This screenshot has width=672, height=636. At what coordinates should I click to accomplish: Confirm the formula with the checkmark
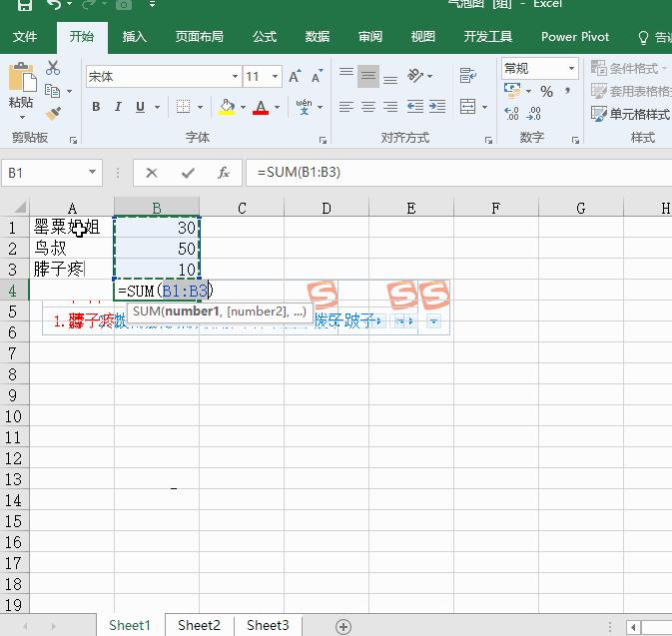[x=188, y=173]
